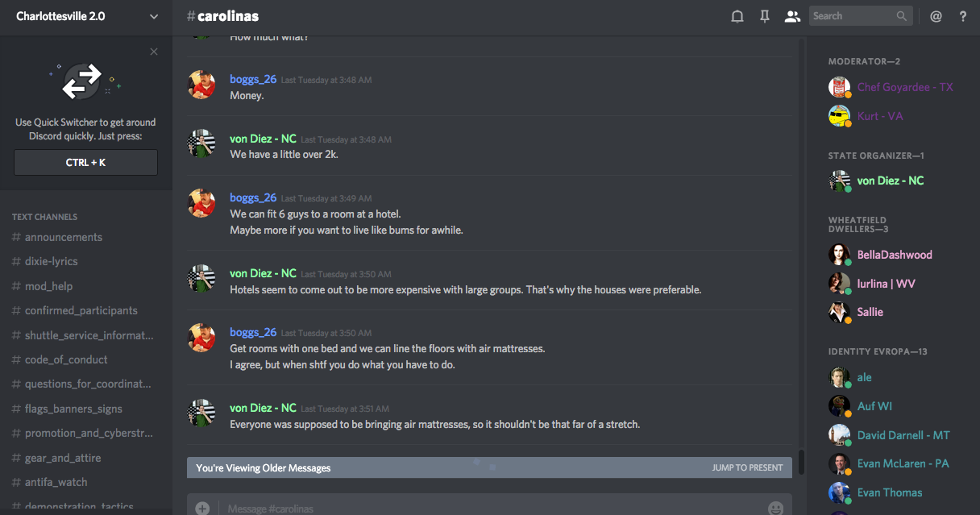Click Jump To Present
This screenshot has width=980, height=515.
pyautogui.click(x=747, y=467)
